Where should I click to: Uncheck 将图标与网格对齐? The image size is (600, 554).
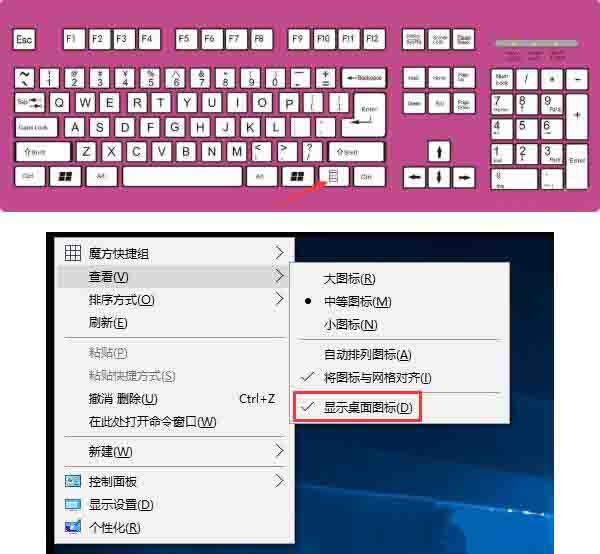(x=377, y=377)
